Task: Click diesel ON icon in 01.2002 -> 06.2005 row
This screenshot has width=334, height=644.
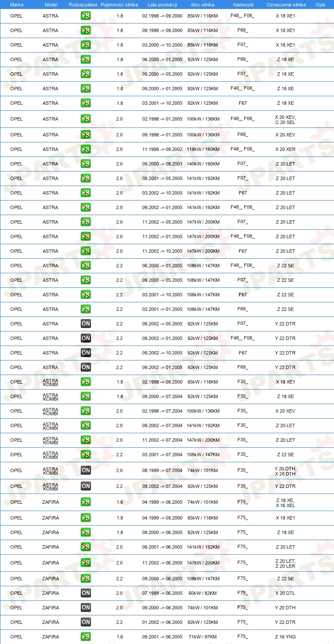Action: [x=85, y=622]
